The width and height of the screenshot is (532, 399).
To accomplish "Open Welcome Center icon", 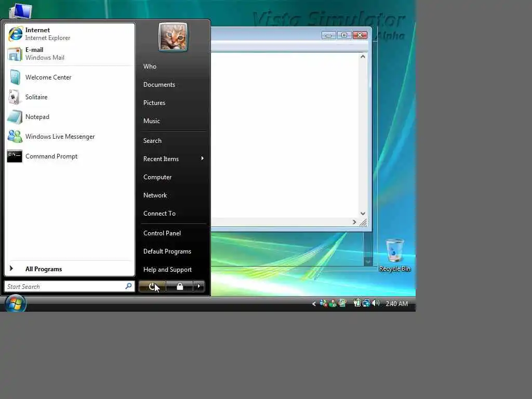I will click(x=15, y=77).
